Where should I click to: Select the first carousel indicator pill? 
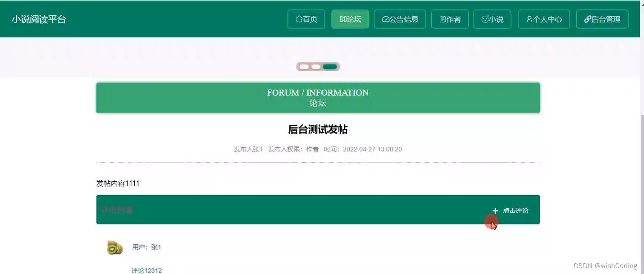[x=303, y=66]
